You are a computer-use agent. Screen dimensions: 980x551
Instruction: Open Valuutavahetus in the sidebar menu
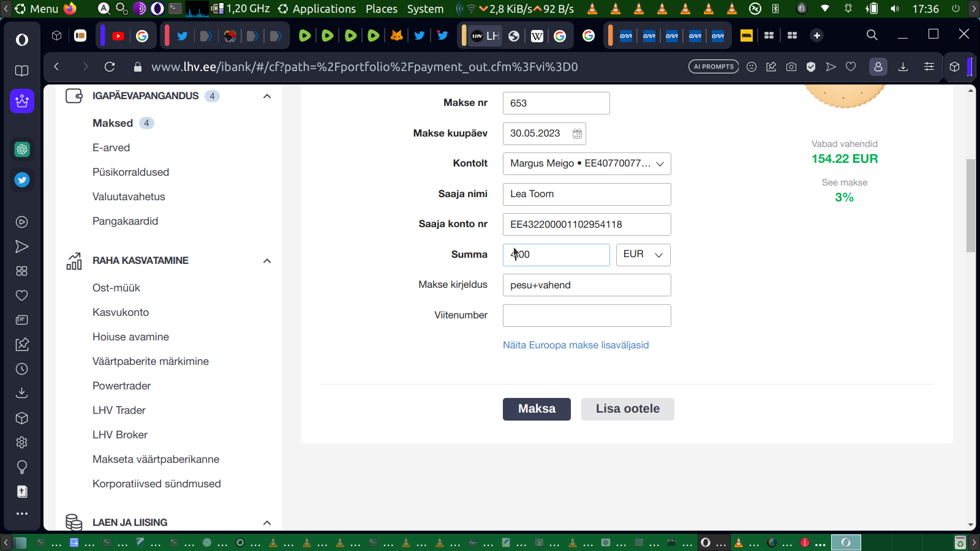pyautogui.click(x=129, y=197)
